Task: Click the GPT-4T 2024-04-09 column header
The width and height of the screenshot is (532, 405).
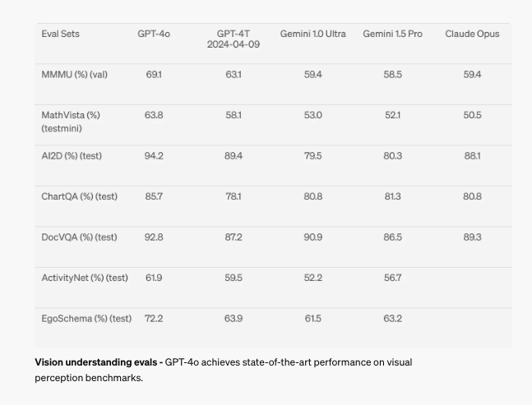Action: coord(234,39)
